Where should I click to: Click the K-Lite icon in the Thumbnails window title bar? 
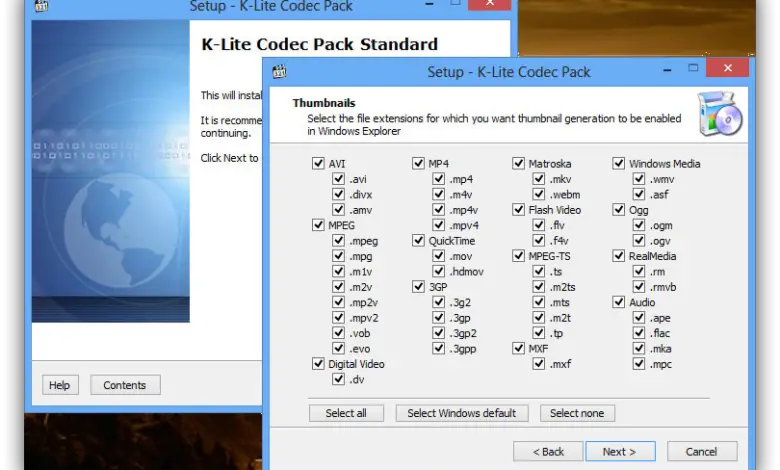click(280, 72)
